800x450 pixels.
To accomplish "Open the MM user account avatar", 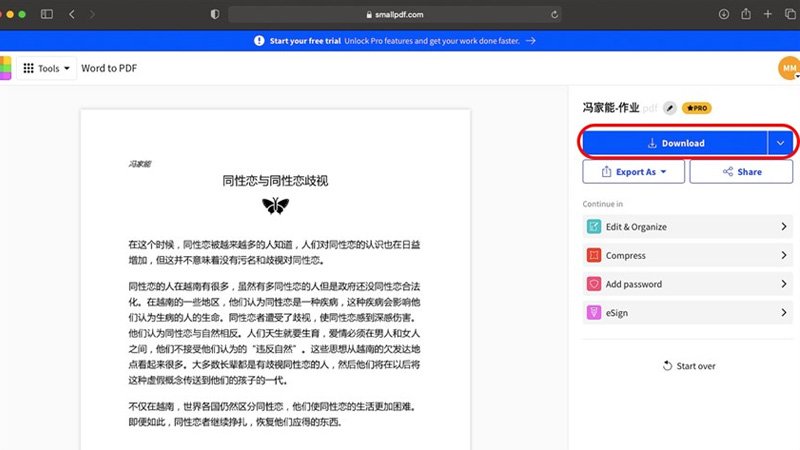I will (789, 68).
